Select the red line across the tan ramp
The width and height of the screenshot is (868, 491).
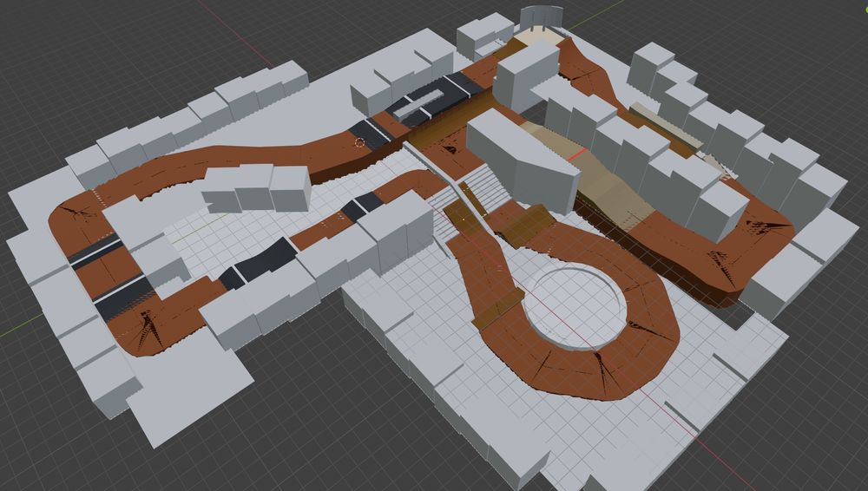pyautogui.click(x=577, y=154)
